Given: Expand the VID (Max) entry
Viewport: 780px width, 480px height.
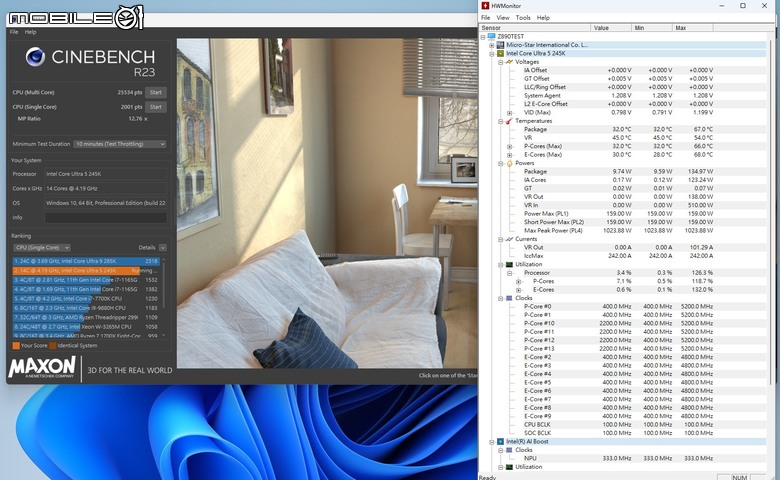Looking at the screenshot, I should pos(509,113).
